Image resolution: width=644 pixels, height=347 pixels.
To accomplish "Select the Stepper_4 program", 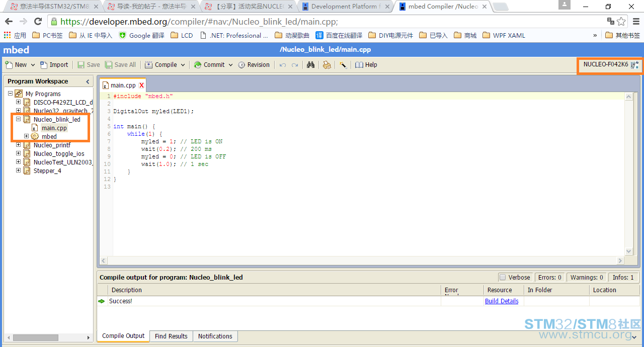I will point(47,171).
